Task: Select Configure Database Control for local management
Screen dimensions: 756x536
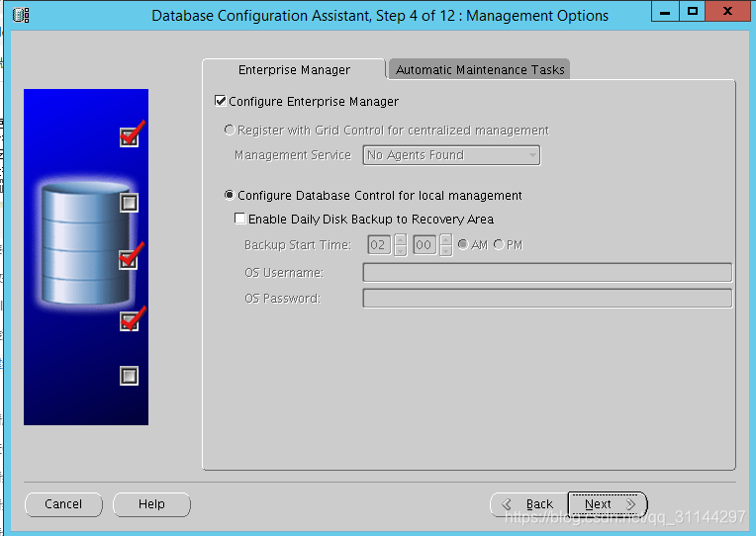Action: coord(230,195)
